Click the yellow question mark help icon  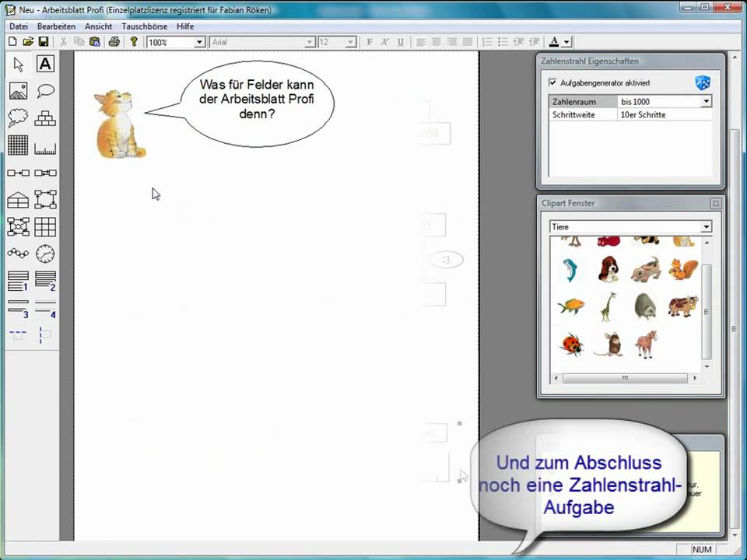tap(134, 42)
